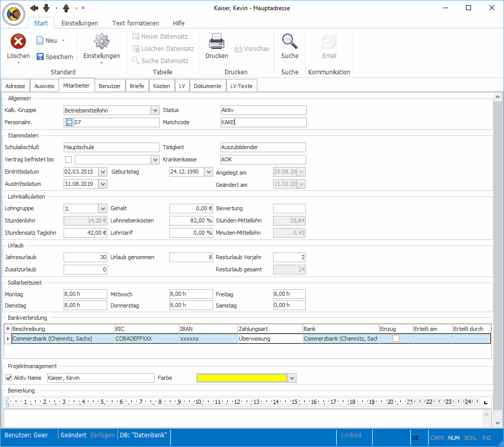Viewport: 504px width, 447px height.
Task: Open the Hilfe ribbon tab
Action: 179,23
